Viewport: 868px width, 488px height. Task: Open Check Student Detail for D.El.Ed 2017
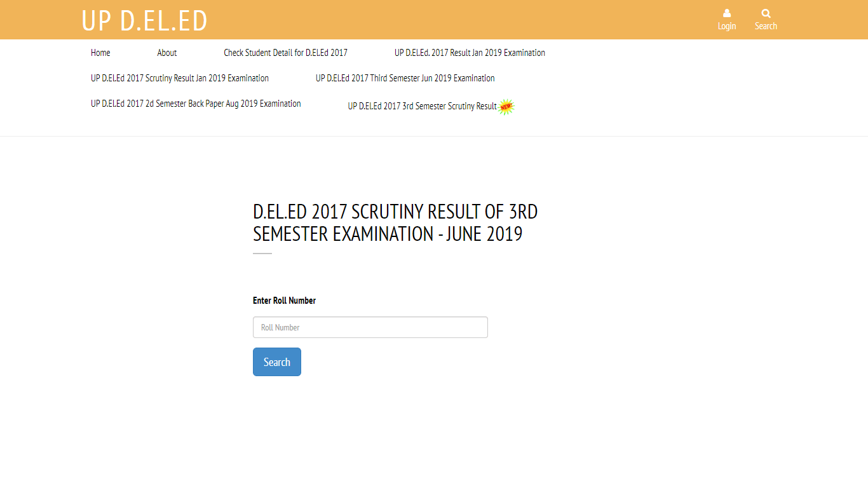285,53
